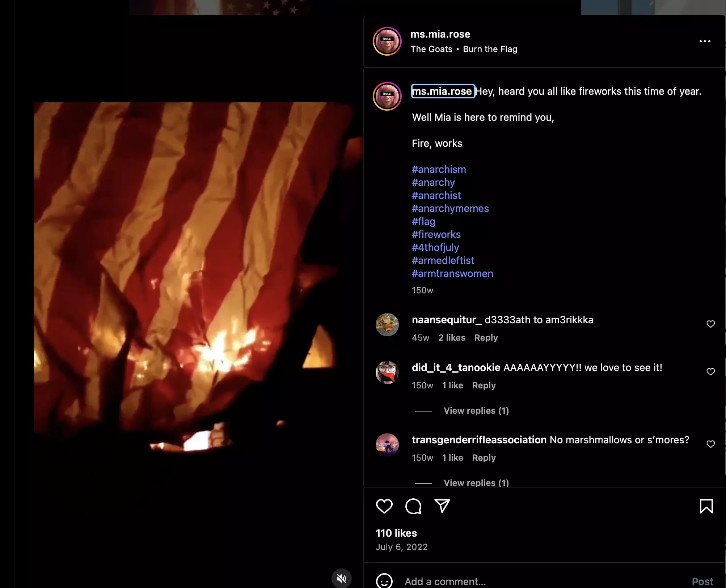Expand View replies under transgenderrifleassociation comment
This screenshot has width=726, height=588.
[476, 483]
